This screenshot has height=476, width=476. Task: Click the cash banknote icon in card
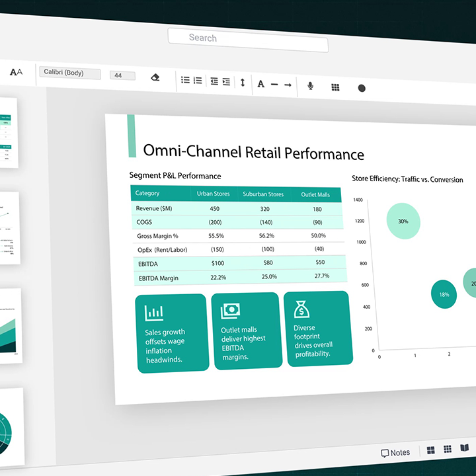coord(230,311)
